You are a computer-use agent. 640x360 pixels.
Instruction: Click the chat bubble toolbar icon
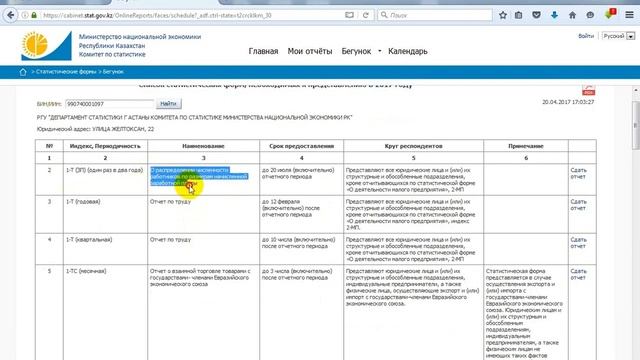tap(590, 15)
